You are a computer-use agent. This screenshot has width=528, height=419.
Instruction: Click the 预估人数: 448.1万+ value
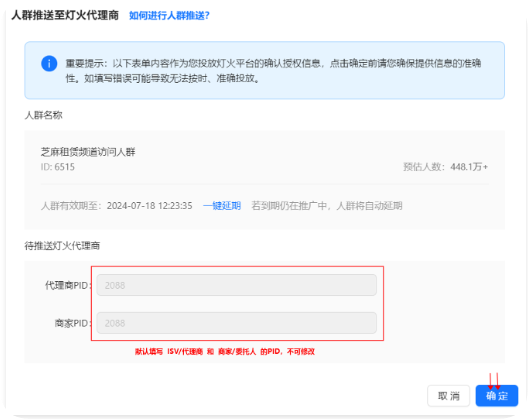point(446,167)
